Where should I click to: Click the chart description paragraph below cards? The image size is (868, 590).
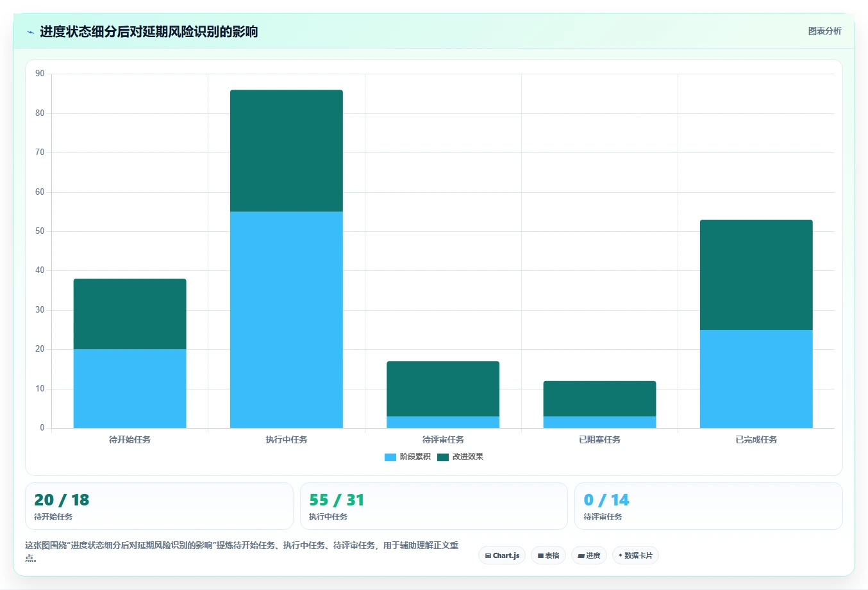(242, 552)
